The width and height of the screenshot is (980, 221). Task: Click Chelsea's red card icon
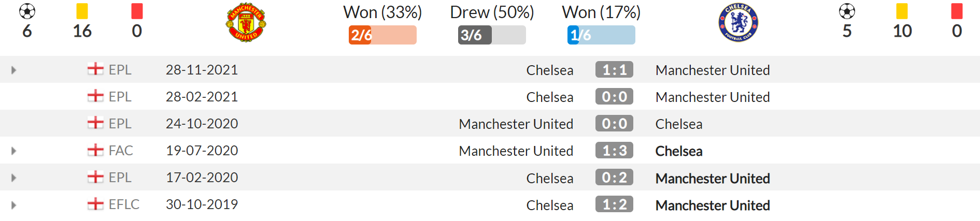click(x=957, y=11)
